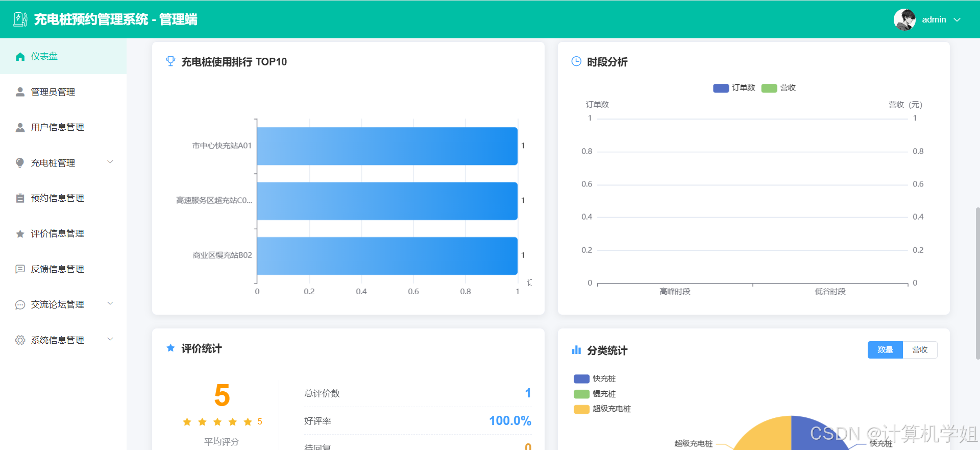Click the message icon beside 反馈信息管理
Image resolution: width=980 pixels, height=450 pixels.
(20, 269)
